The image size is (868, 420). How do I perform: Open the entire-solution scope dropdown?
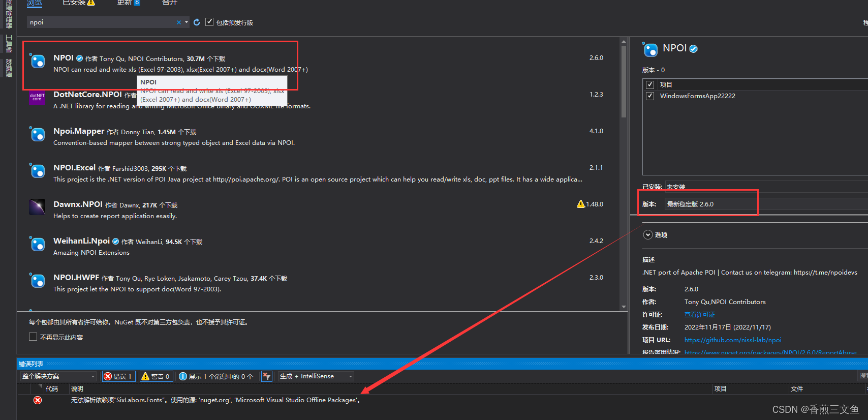[58, 376]
